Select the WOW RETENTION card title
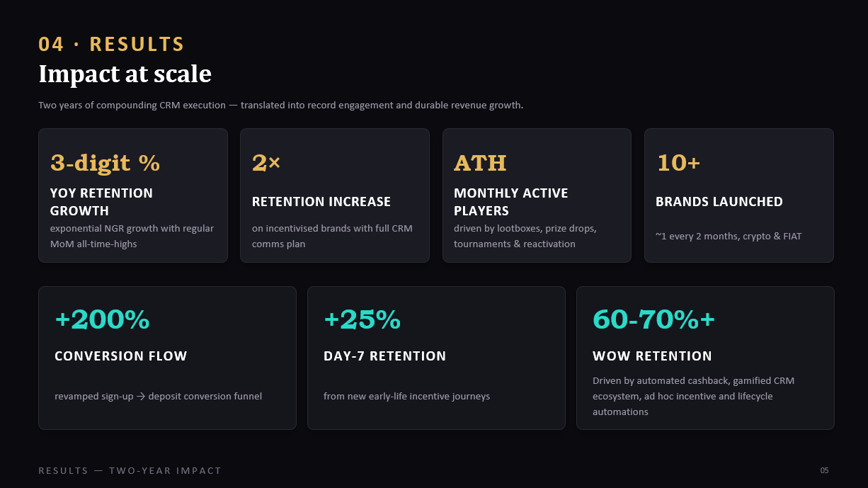Viewport: 868px width, 488px height. [x=652, y=356]
